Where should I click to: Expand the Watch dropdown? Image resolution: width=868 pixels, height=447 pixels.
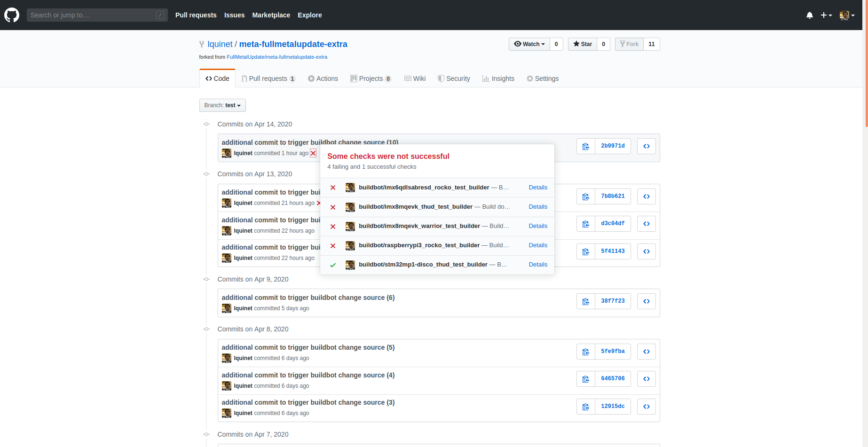point(529,44)
